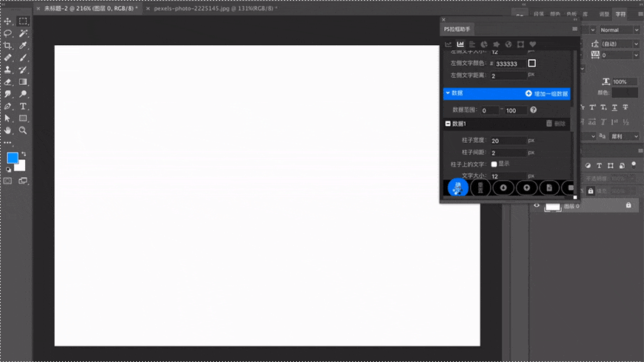
Task: Select the Crop tool
Action: point(8,46)
